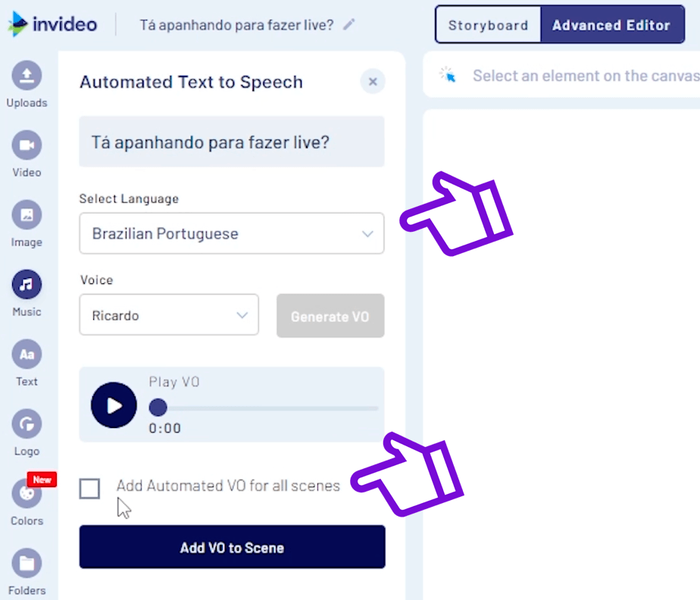This screenshot has width=700, height=600.
Task: Open the Text sidebar panel
Action: (x=27, y=362)
